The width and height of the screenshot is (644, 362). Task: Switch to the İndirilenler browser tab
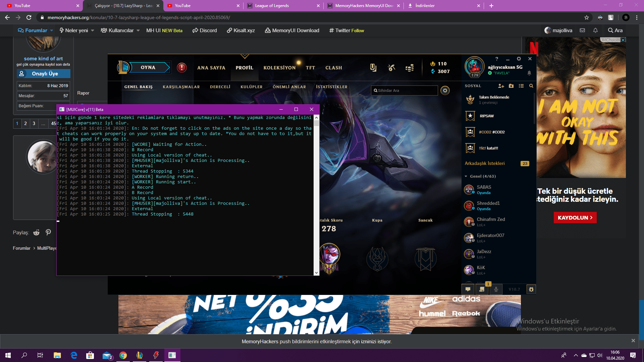(444, 6)
